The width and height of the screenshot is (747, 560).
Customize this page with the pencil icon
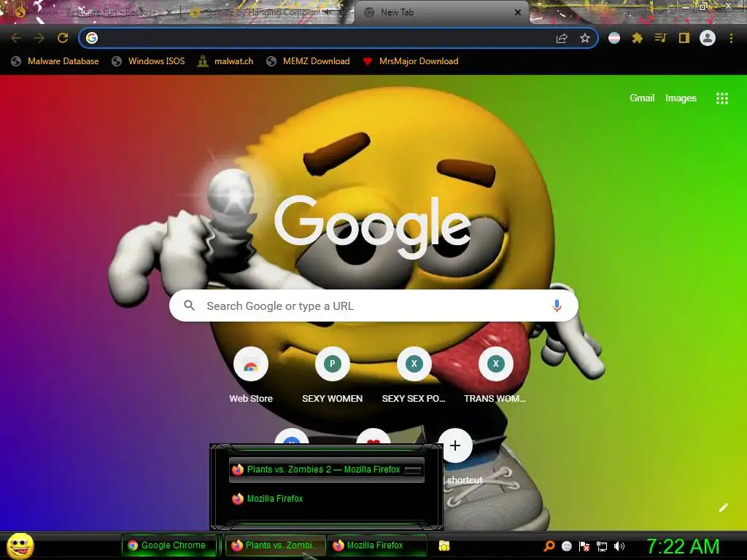pyautogui.click(x=723, y=507)
